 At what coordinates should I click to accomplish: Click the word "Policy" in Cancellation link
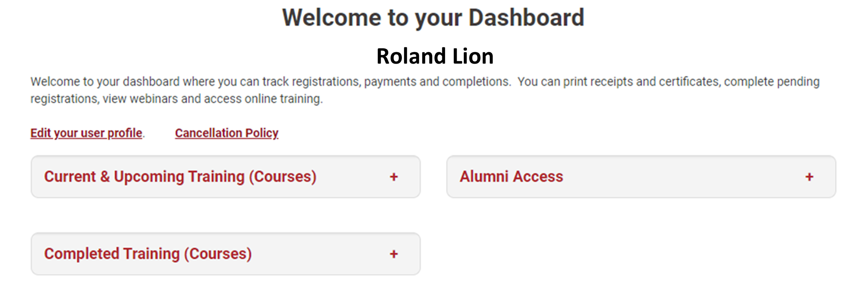click(262, 133)
